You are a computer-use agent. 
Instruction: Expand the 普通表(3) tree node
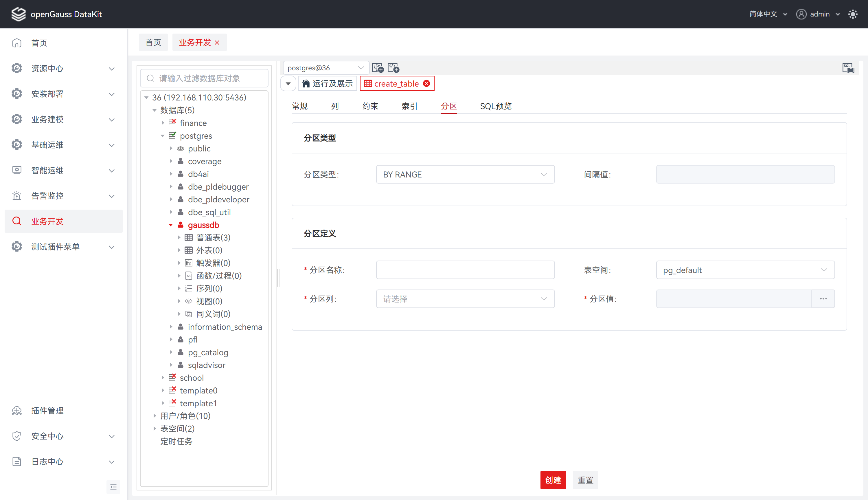(x=179, y=238)
